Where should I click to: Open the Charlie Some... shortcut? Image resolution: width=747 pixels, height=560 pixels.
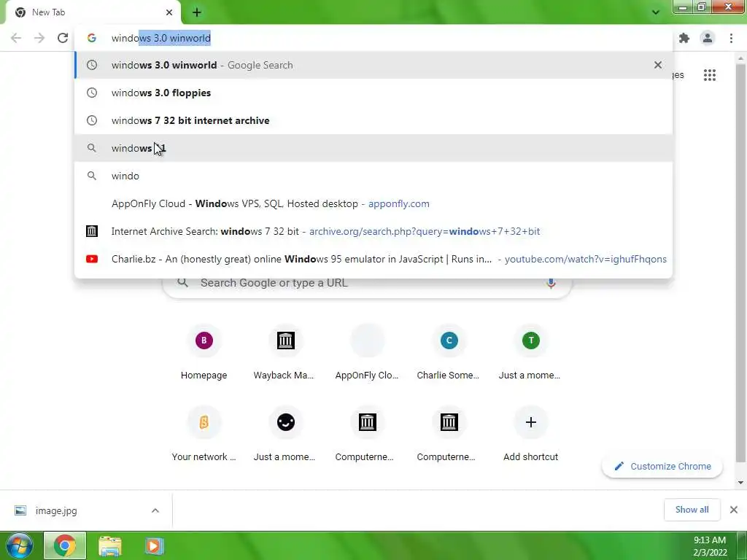point(449,352)
